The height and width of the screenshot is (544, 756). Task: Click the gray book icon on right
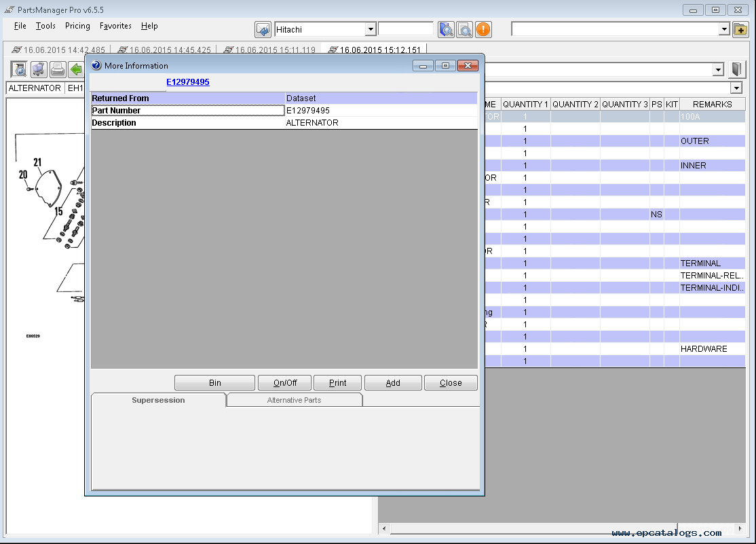point(736,70)
